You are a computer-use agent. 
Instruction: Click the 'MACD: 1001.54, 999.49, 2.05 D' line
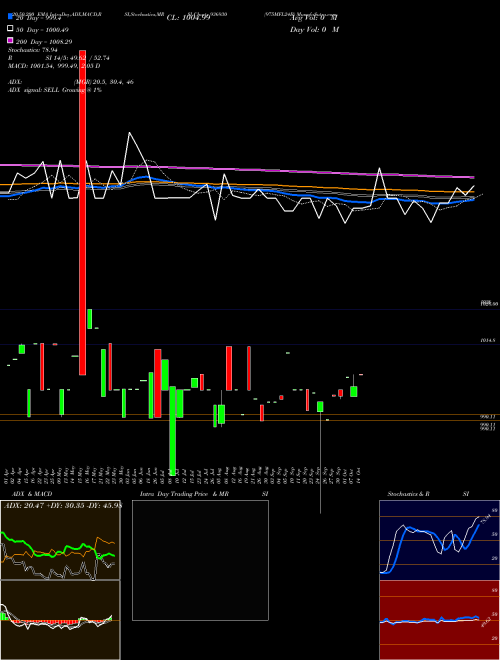(x=54, y=66)
